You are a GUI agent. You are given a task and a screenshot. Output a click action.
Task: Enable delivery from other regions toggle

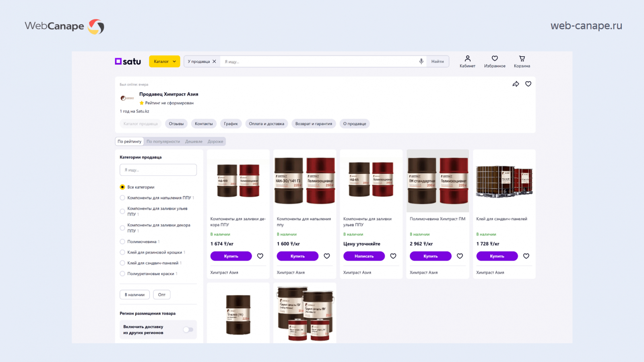pos(188,330)
